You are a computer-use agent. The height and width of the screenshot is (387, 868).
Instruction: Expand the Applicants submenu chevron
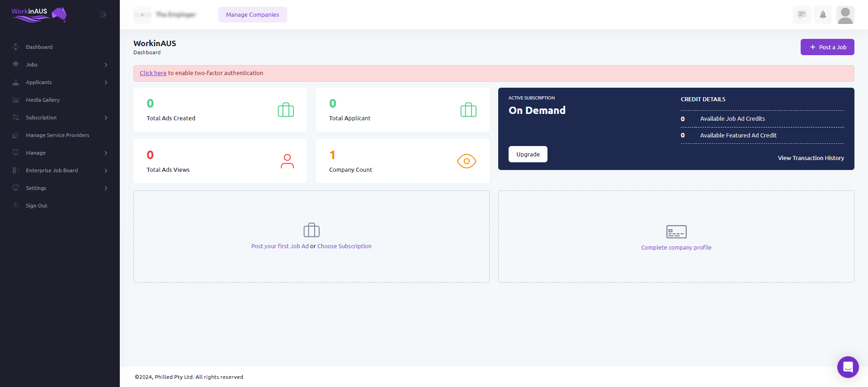tap(106, 82)
